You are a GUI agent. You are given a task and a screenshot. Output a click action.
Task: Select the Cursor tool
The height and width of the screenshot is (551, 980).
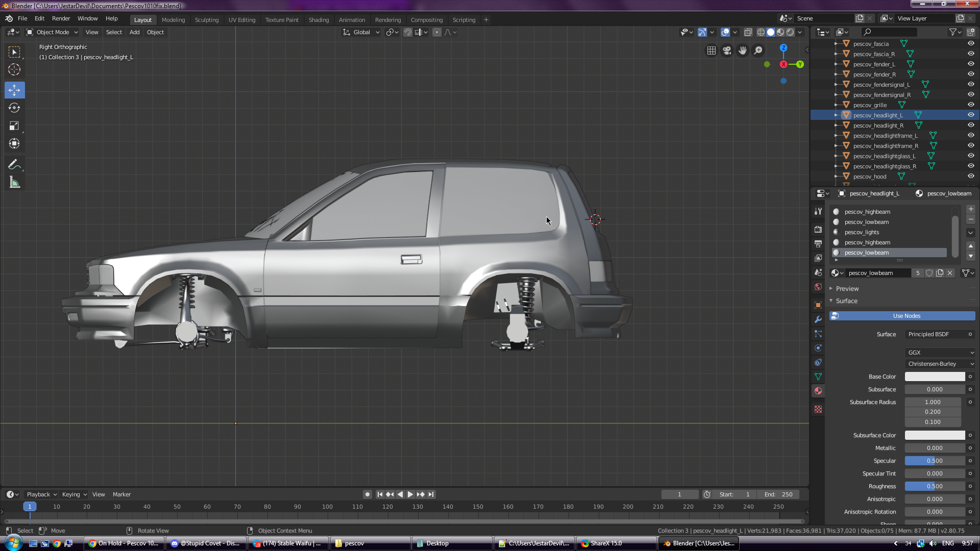pos(14,69)
